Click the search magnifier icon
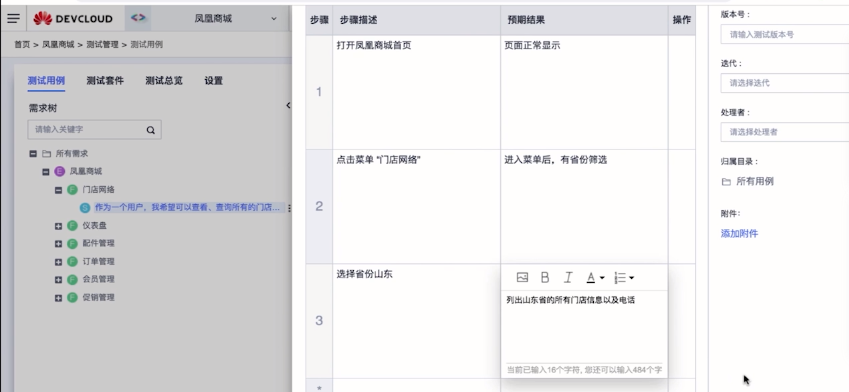 [x=151, y=130]
